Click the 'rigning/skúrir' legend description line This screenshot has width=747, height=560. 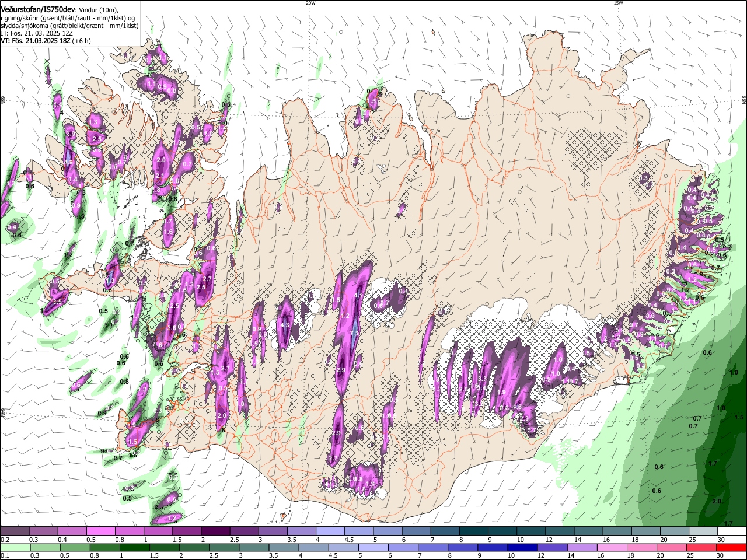point(68,18)
